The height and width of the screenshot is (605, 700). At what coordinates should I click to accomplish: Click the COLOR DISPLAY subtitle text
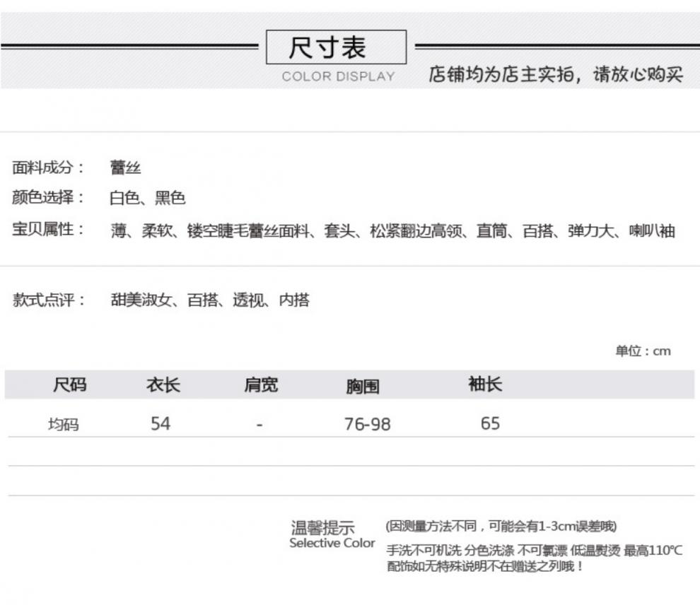coord(338,76)
